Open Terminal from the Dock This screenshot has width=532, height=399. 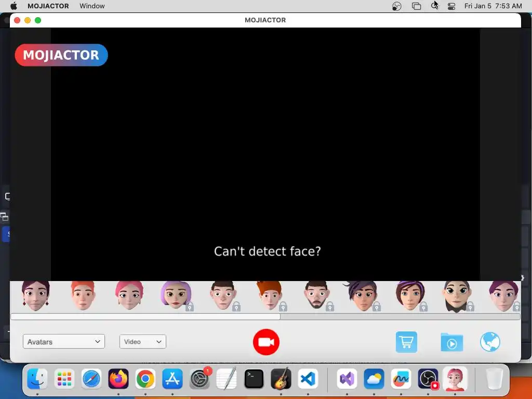[x=254, y=379]
